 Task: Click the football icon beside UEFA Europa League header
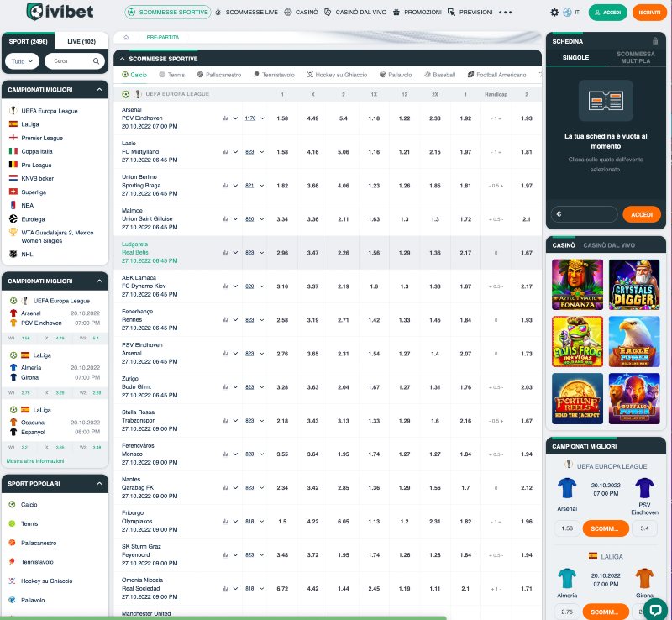tap(125, 94)
